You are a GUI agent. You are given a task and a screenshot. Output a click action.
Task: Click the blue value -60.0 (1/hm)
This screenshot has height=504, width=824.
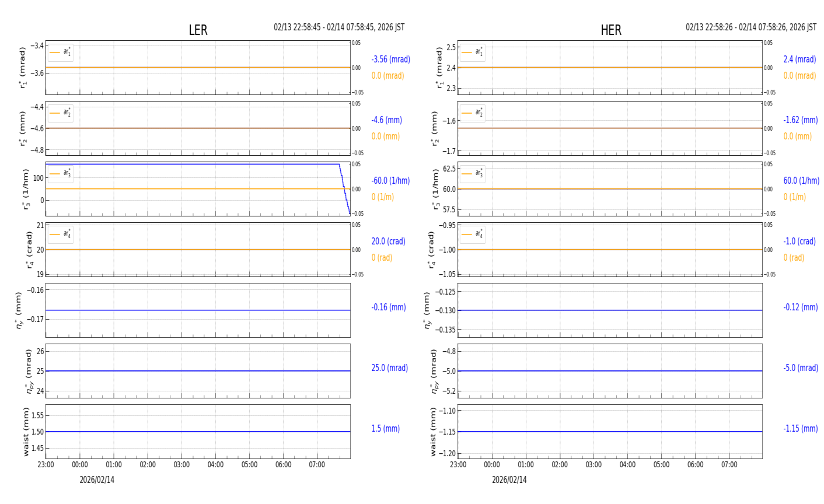pos(390,181)
